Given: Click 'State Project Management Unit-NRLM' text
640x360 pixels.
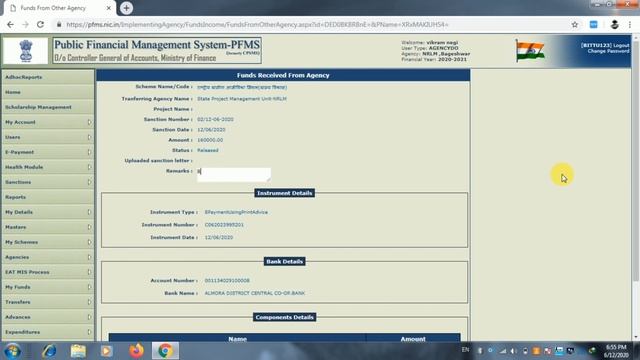Looking at the screenshot, I should coord(242,99).
